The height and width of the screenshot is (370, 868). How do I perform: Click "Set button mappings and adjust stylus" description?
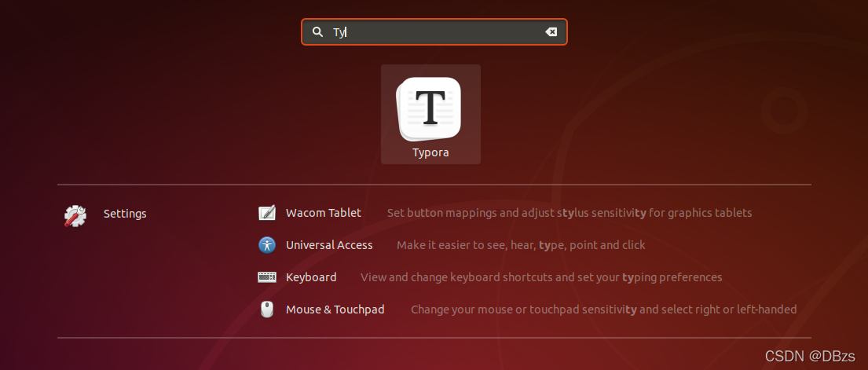[569, 213]
